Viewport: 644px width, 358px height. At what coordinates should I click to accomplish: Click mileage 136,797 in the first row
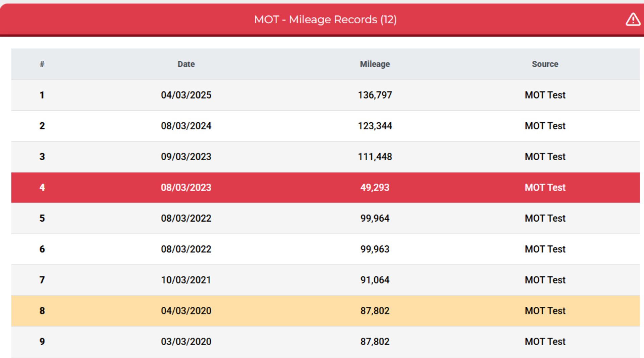click(375, 95)
